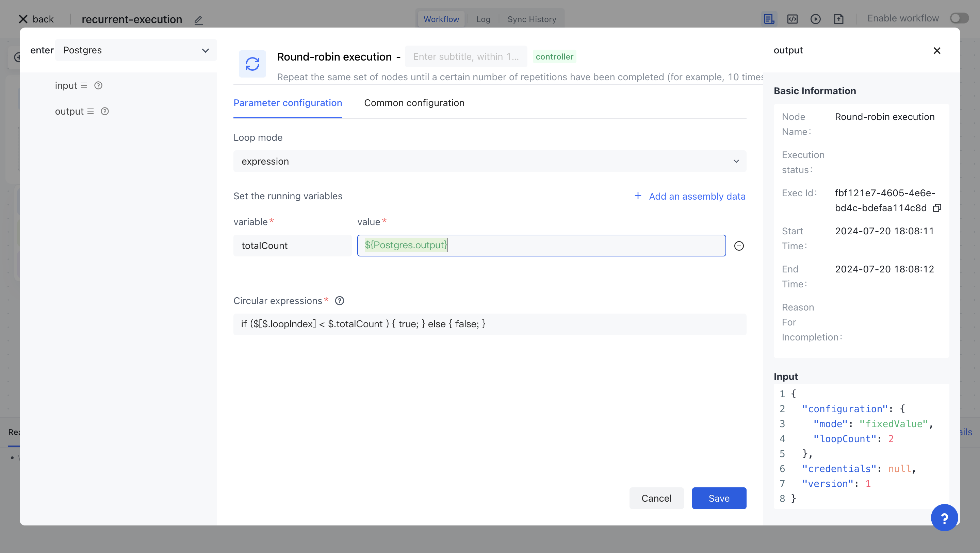Select the document log icon beside the toolbar
The image size is (980, 553).
tap(769, 19)
